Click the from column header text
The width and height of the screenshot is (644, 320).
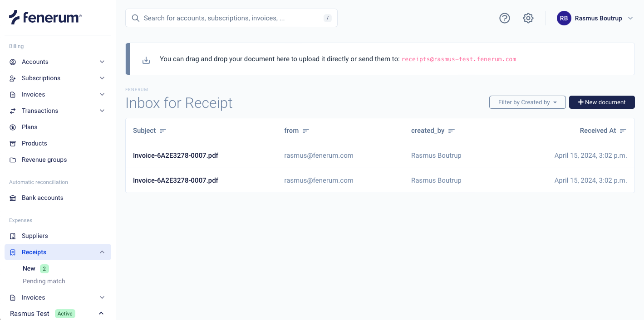pos(291,131)
